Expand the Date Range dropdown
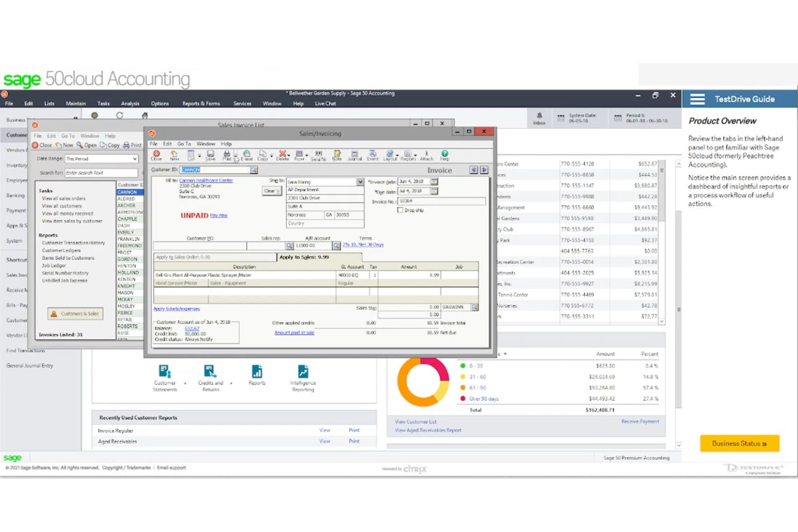 click(134, 159)
